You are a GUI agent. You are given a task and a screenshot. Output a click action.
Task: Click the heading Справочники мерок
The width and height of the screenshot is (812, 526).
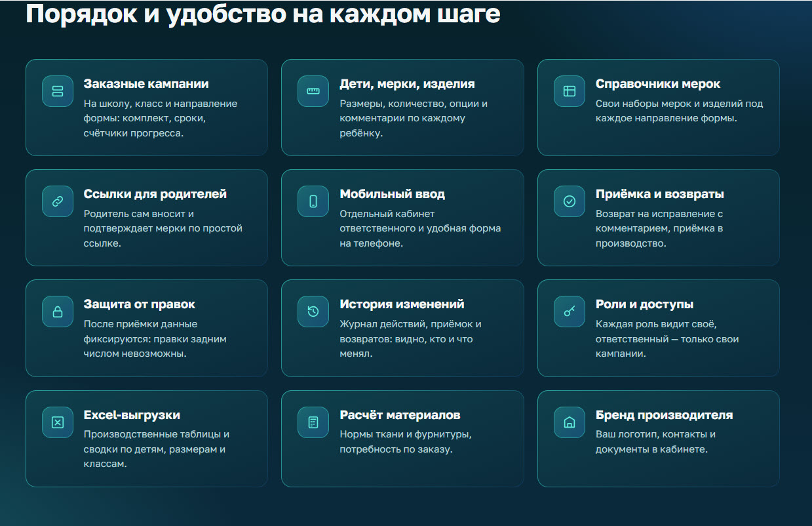(x=658, y=84)
